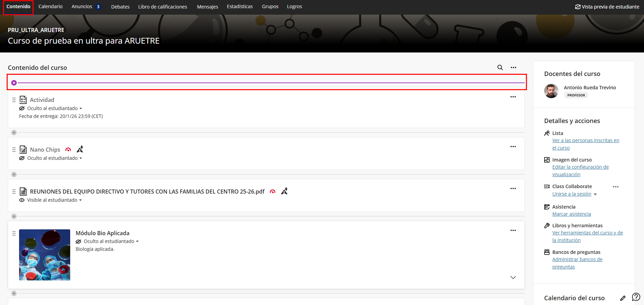Switch to the Libro de calificaciones tab
Viewport: 644px width, 305px height.
click(x=163, y=7)
